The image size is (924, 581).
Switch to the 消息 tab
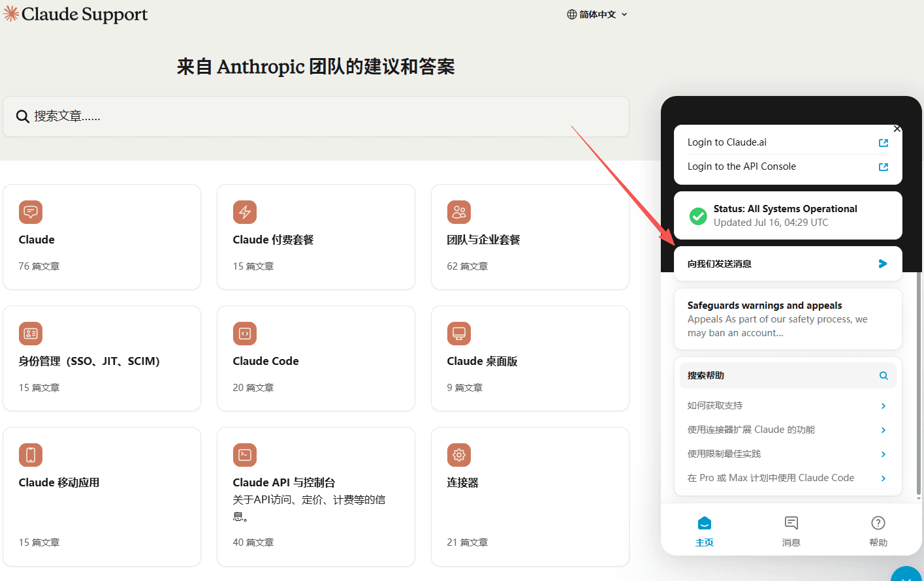791,531
